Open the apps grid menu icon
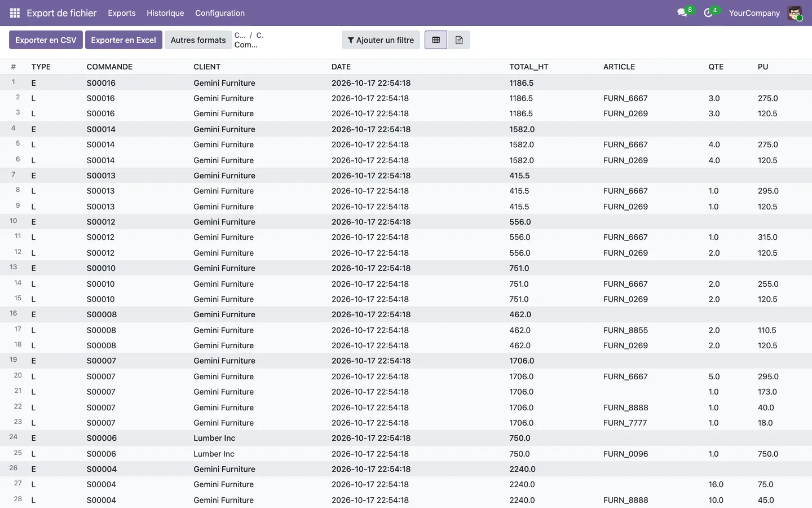Viewport: 812px width, 508px height. click(15, 13)
